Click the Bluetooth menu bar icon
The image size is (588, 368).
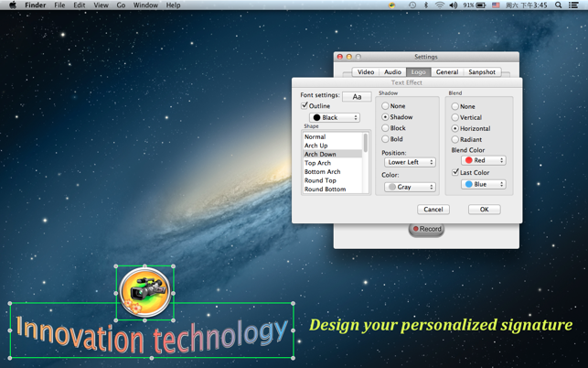[x=425, y=5]
